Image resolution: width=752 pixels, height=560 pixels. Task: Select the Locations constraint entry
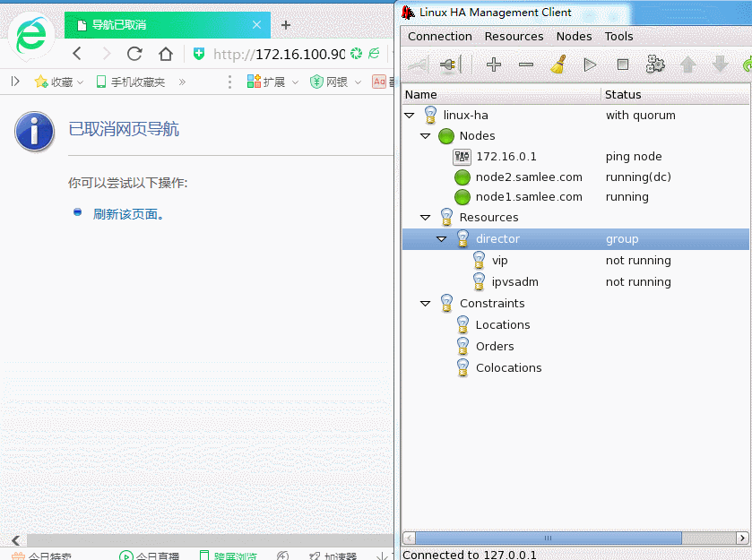point(503,325)
